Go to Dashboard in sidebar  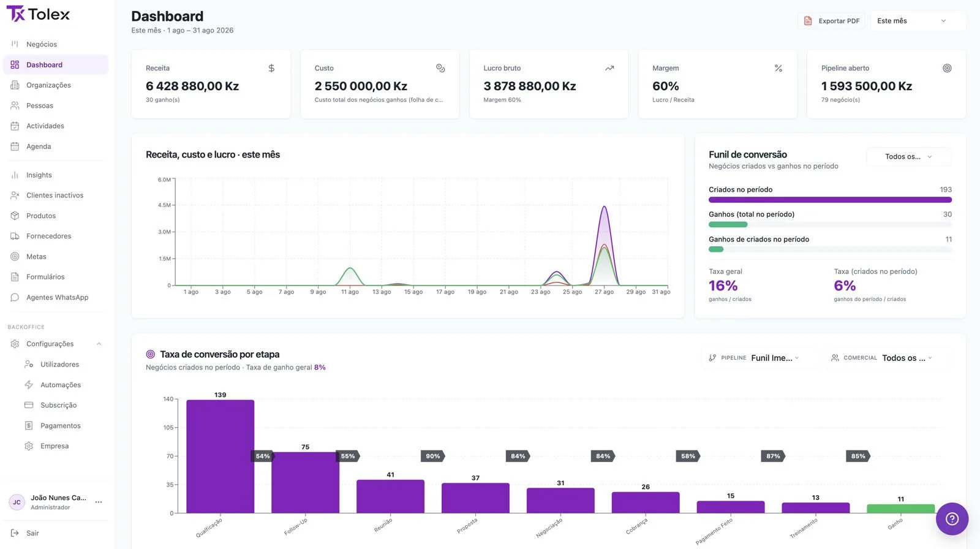56,65
